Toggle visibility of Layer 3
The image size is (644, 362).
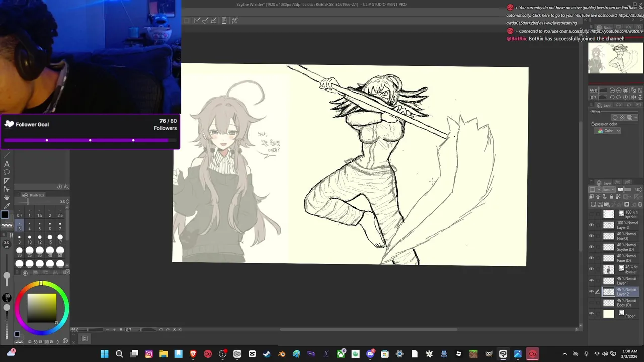(x=591, y=225)
